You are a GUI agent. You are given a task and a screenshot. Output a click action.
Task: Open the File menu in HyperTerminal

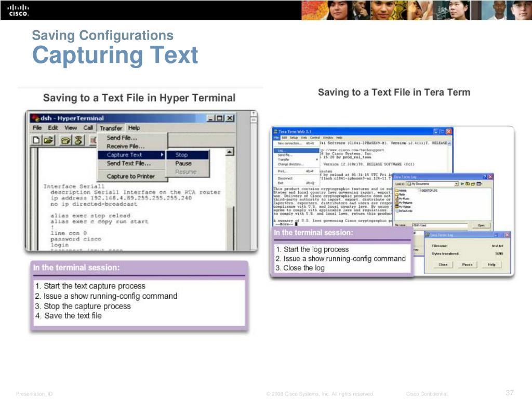[x=37, y=128]
